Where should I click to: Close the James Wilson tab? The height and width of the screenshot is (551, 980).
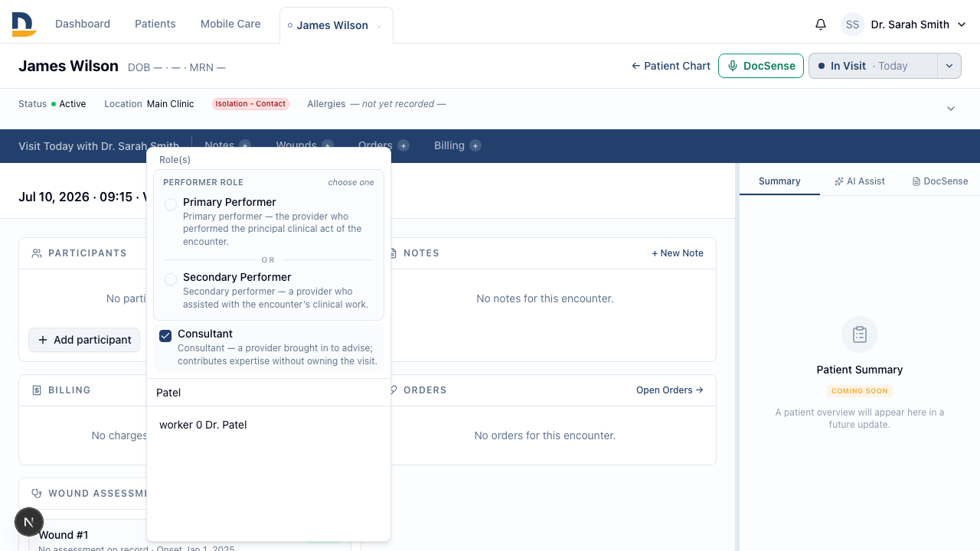coord(379,26)
